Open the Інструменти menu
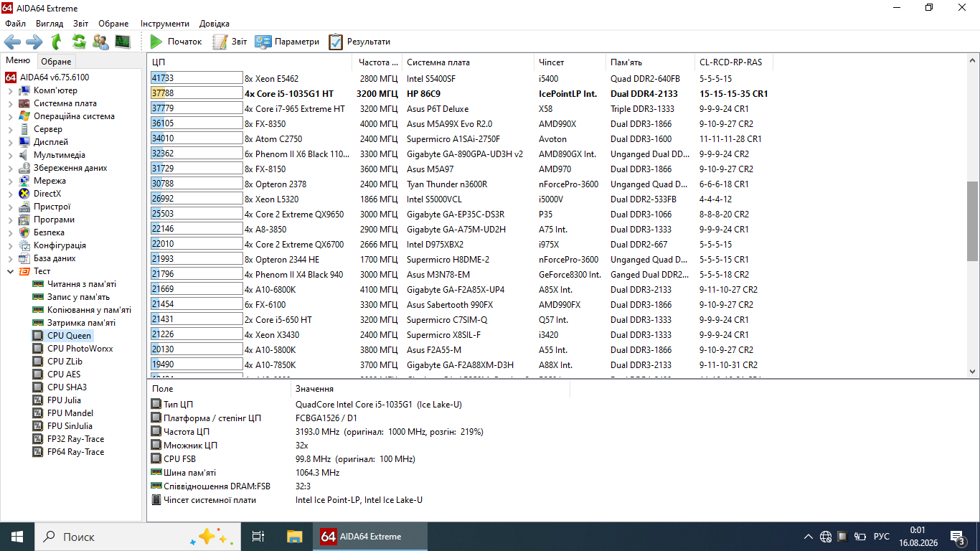Screen dimensions: 980x551 (x=165, y=24)
